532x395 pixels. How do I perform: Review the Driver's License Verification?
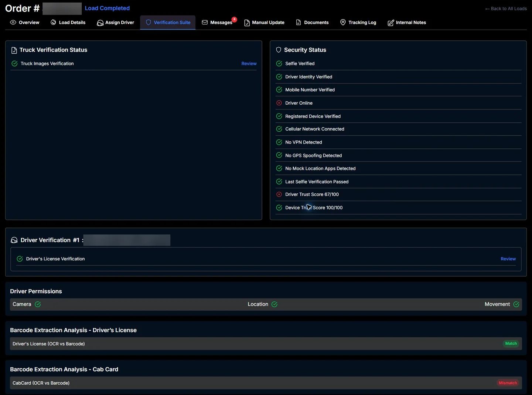[x=508, y=259]
